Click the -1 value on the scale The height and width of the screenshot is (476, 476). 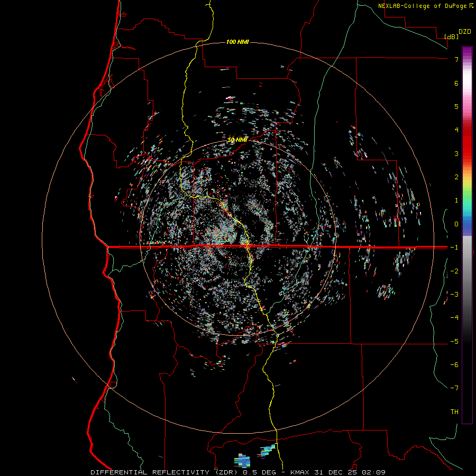[454, 248]
